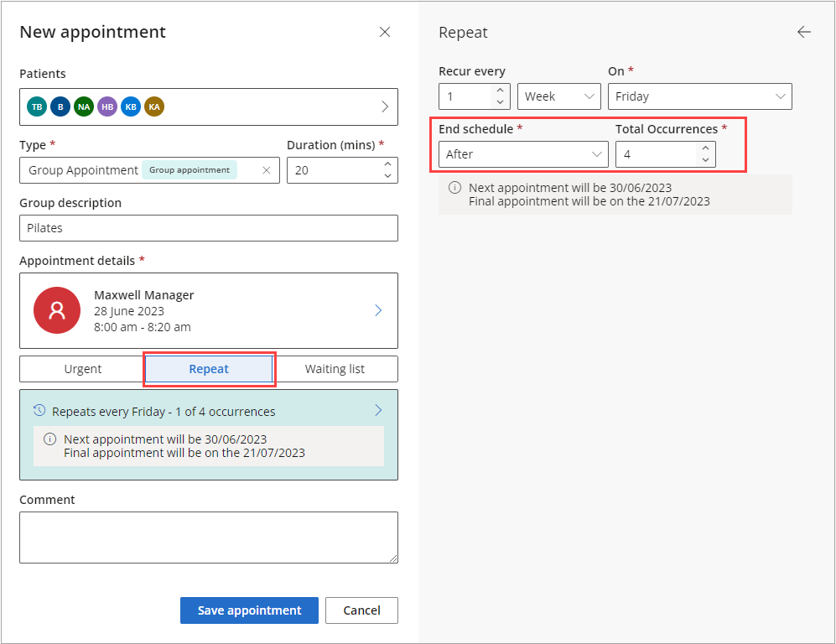Select the HB patient avatar
Image resolution: width=836 pixels, height=644 pixels.
(107, 106)
